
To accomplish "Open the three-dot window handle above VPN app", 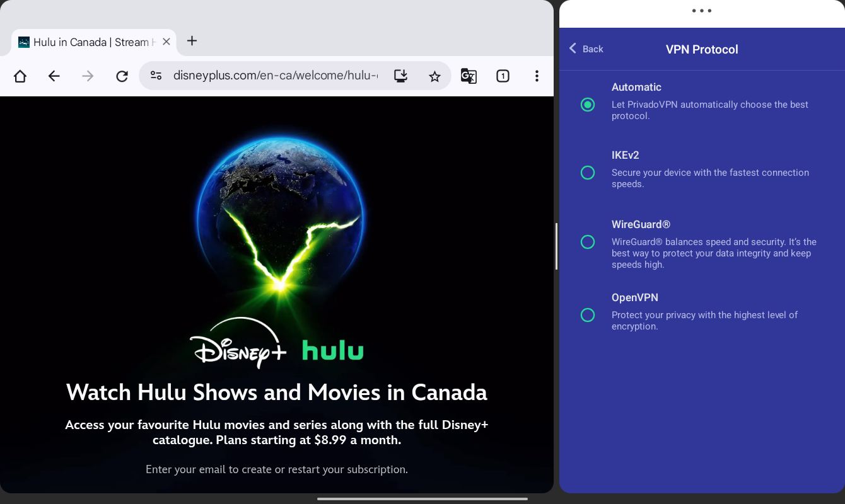I will coord(702,11).
